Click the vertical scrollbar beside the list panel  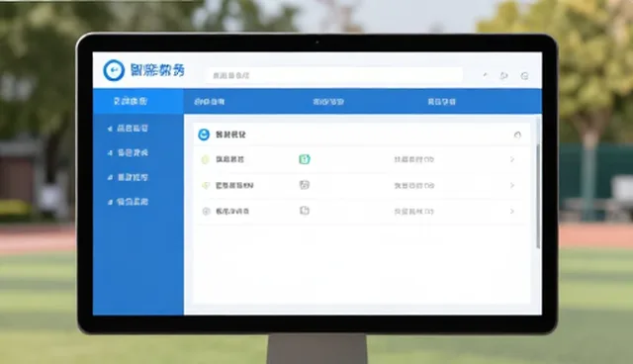click(x=538, y=196)
